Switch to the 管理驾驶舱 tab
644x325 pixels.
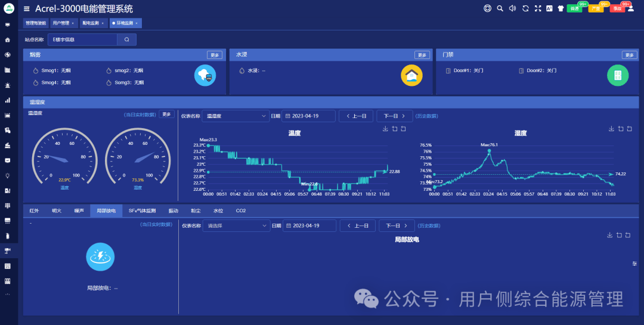coord(36,23)
